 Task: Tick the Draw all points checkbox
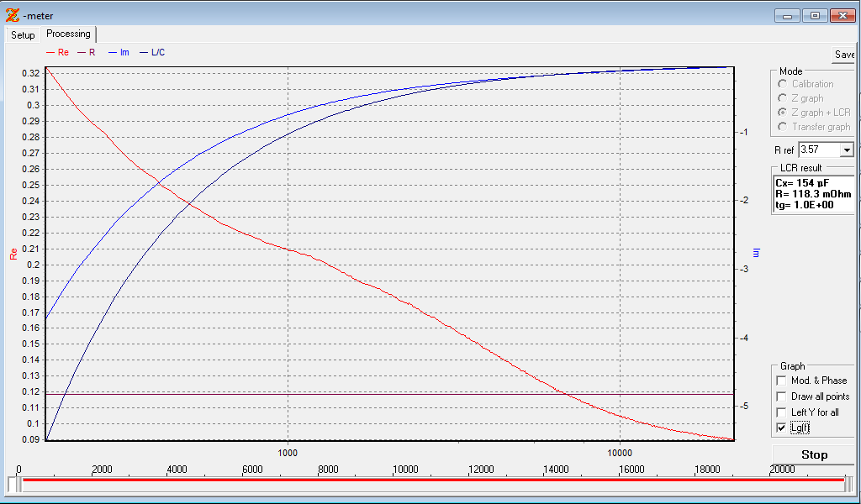(x=782, y=396)
